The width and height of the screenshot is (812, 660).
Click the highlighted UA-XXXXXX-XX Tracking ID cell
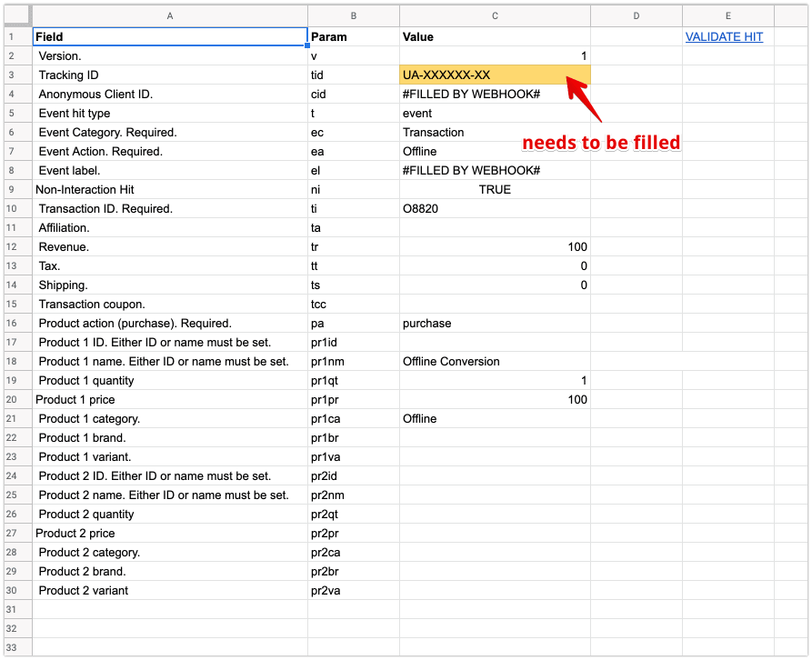click(494, 75)
